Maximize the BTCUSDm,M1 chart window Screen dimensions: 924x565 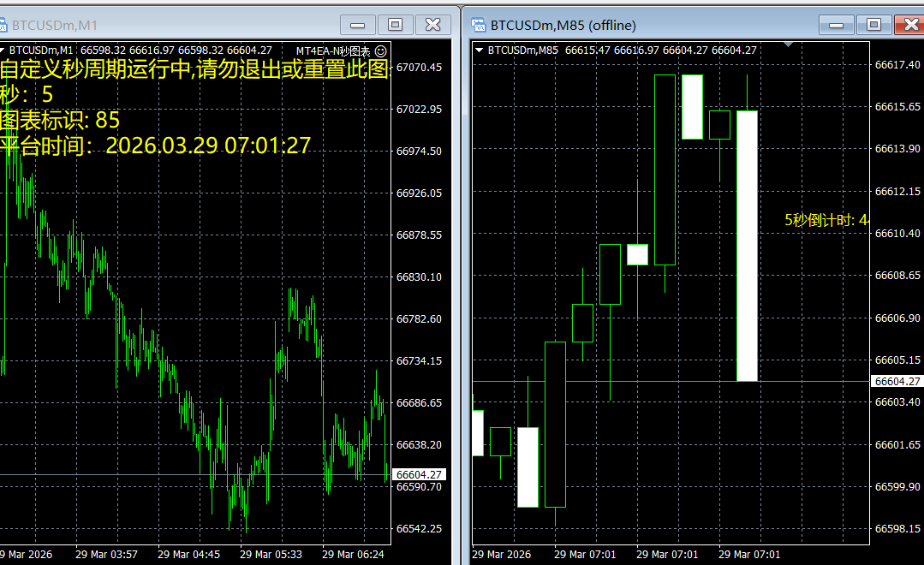tap(396, 25)
